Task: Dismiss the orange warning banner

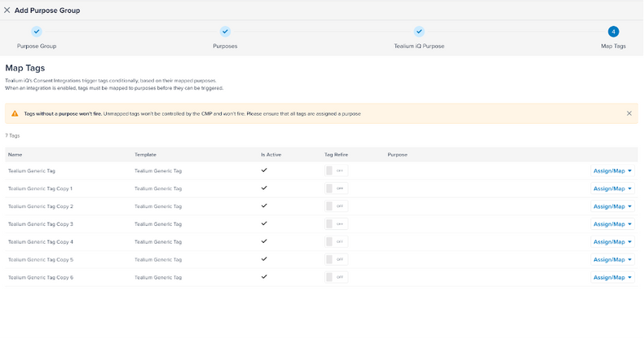Action: [629, 113]
